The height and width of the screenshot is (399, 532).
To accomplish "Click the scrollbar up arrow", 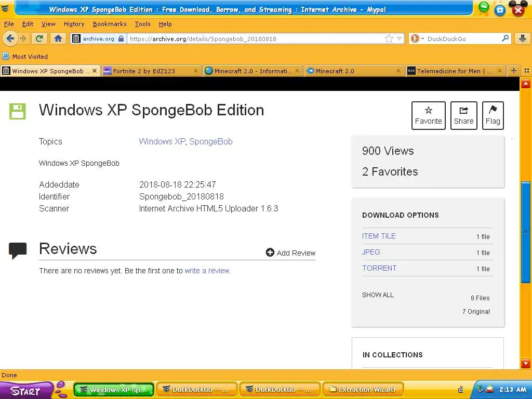I will coord(526,83).
